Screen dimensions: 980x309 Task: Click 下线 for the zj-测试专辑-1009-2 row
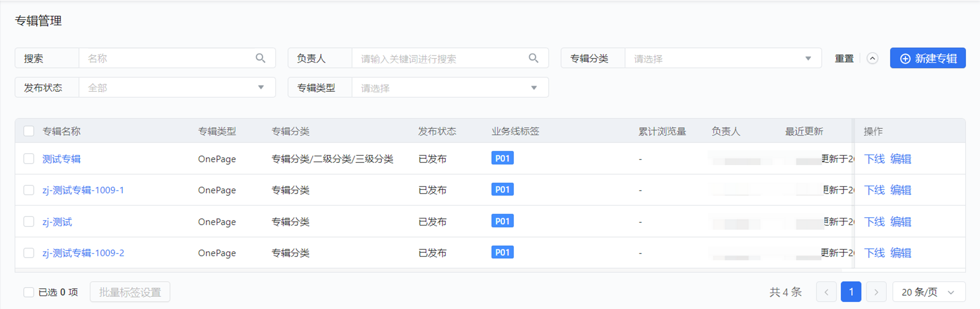click(874, 253)
